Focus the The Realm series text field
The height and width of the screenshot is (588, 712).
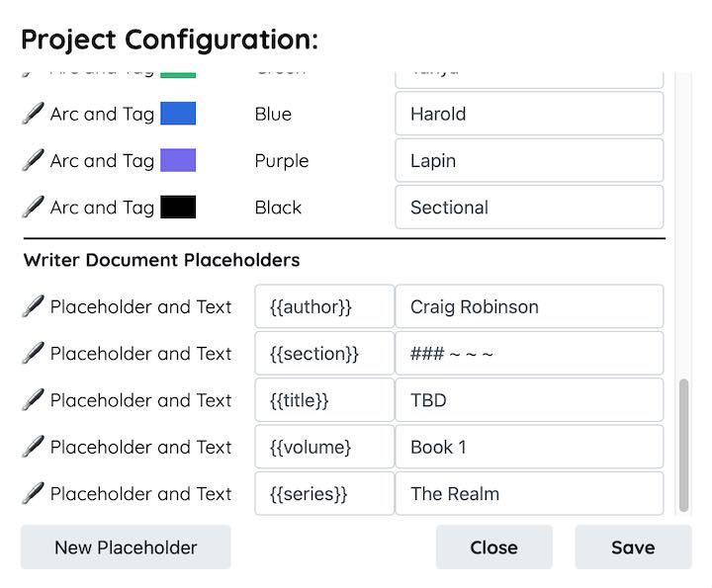(529, 493)
